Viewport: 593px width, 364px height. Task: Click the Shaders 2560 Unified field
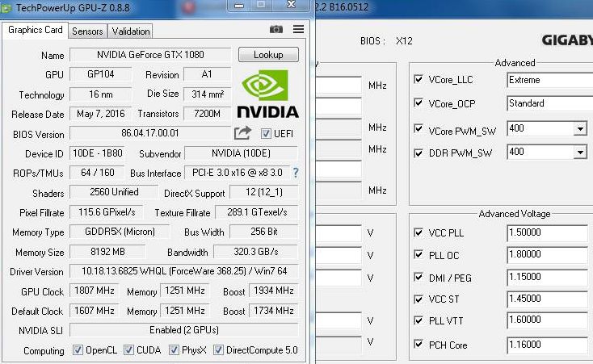pos(114,192)
